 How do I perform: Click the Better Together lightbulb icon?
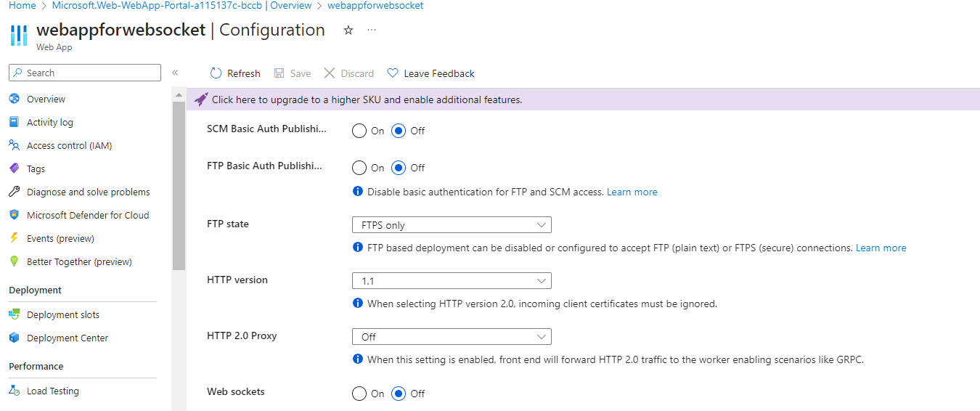14,261
